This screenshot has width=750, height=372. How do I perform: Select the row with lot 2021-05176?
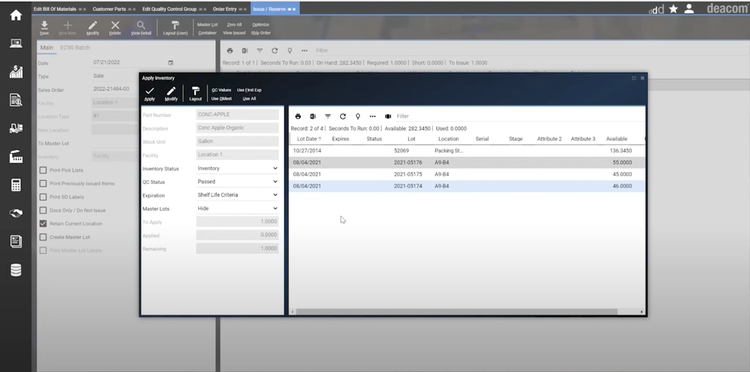click(467, 163)
